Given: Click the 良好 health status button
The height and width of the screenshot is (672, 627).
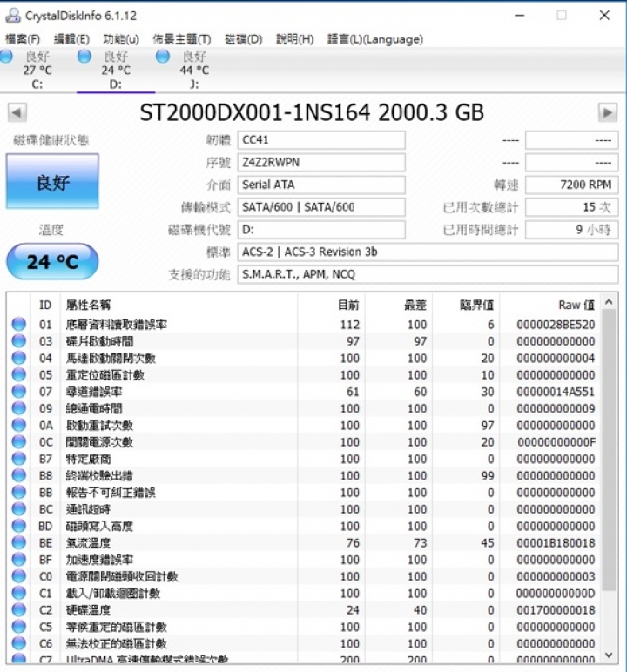Looking at the screenshot, I should click(x=52, y=182).
